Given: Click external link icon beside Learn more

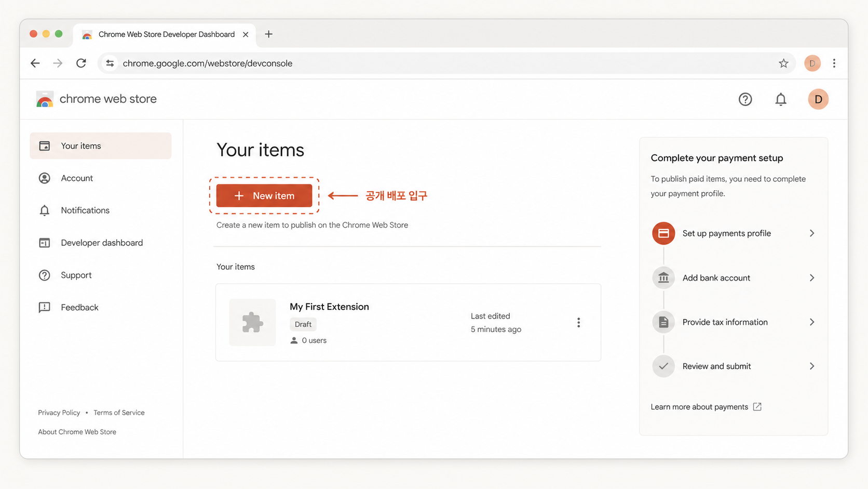Looking at the screenshot, I should pos(757,407).
